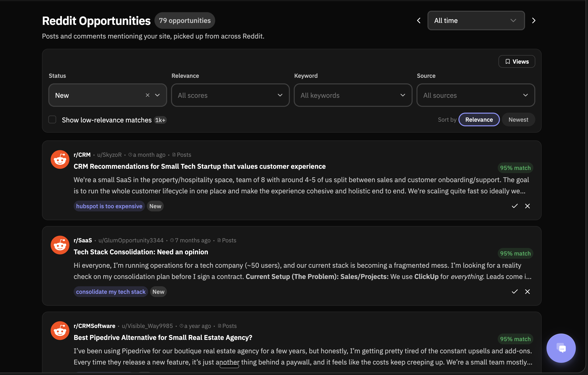Sort by Newest
Image resolution: width=588 pixels, height=375 pixels.
coord(518,119)
